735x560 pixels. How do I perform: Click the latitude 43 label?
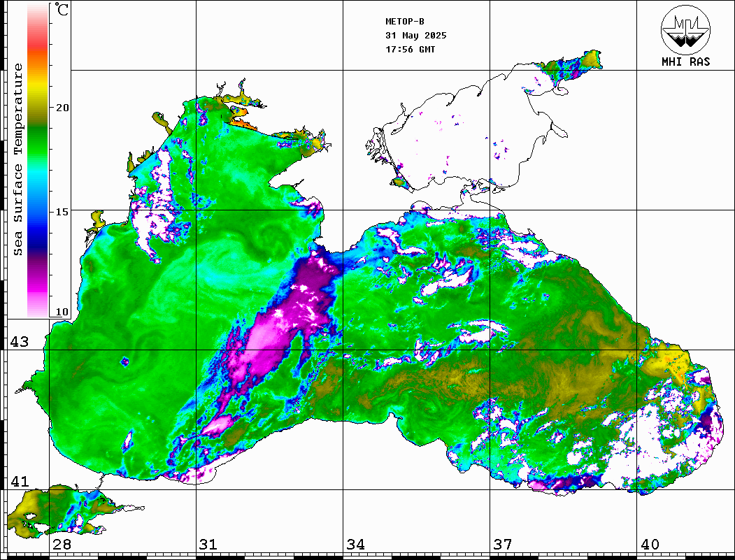tap(20, 342)
